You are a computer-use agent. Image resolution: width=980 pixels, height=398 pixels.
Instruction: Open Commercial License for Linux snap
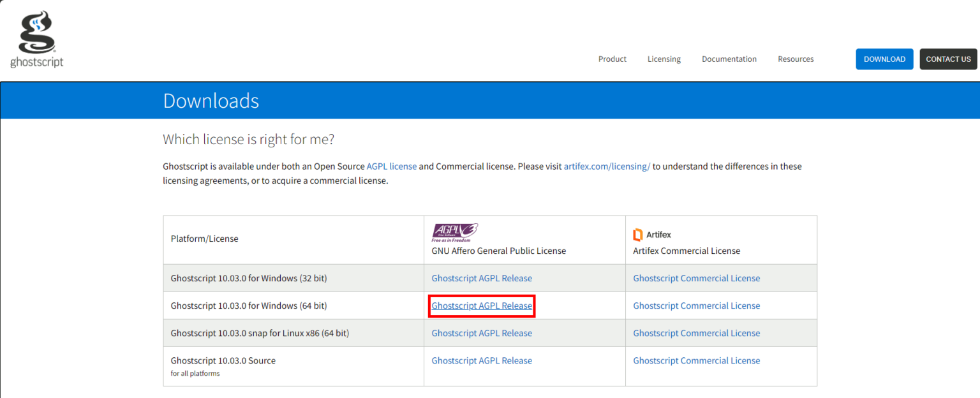point(696,332)
